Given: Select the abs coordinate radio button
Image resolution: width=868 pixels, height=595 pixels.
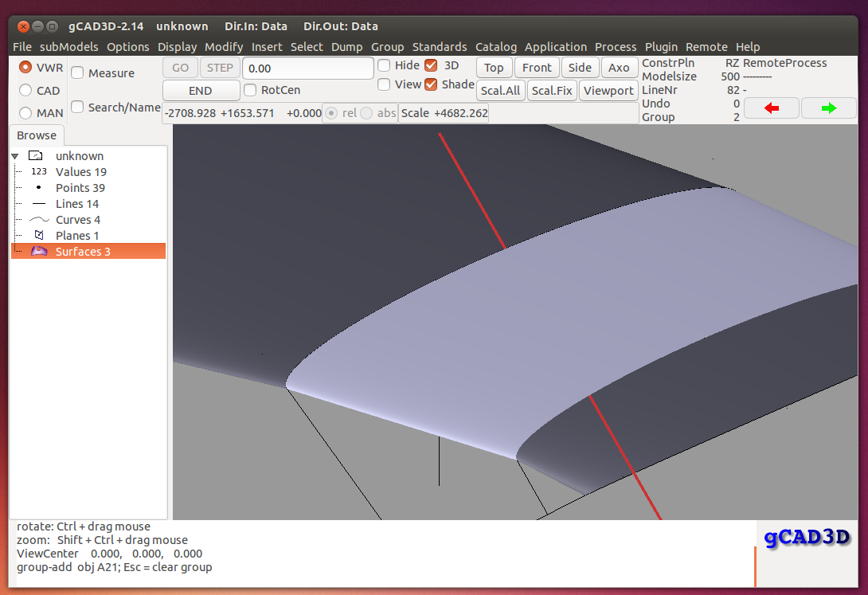Looking at the screenshot, I should [x=366, y=113].
